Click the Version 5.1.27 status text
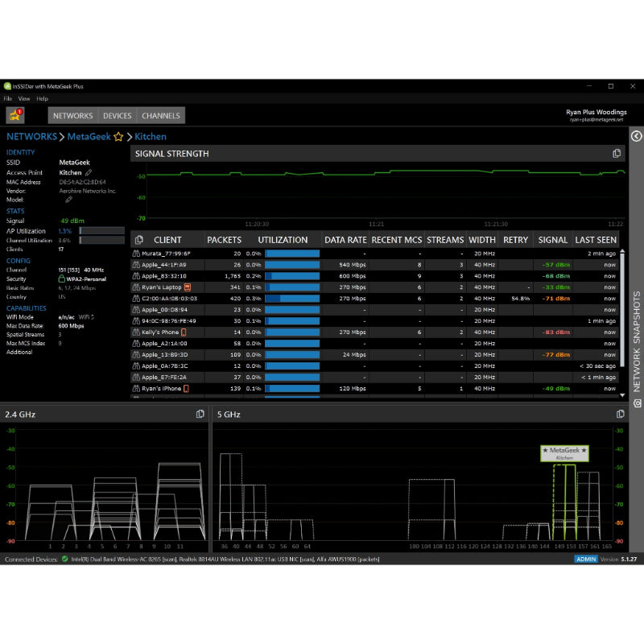 click(618, 559)
